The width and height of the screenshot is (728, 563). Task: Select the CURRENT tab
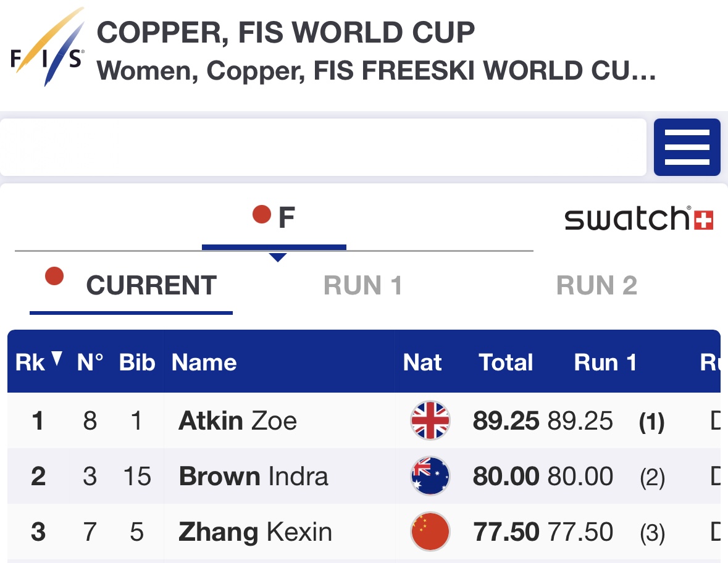point(151,286)
